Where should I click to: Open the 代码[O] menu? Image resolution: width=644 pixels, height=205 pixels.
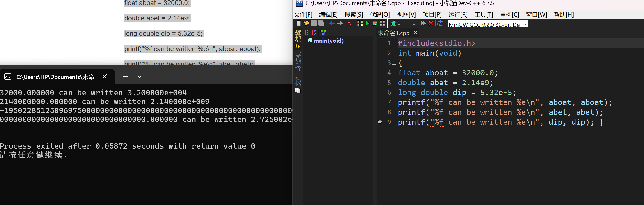coord(380,14)
